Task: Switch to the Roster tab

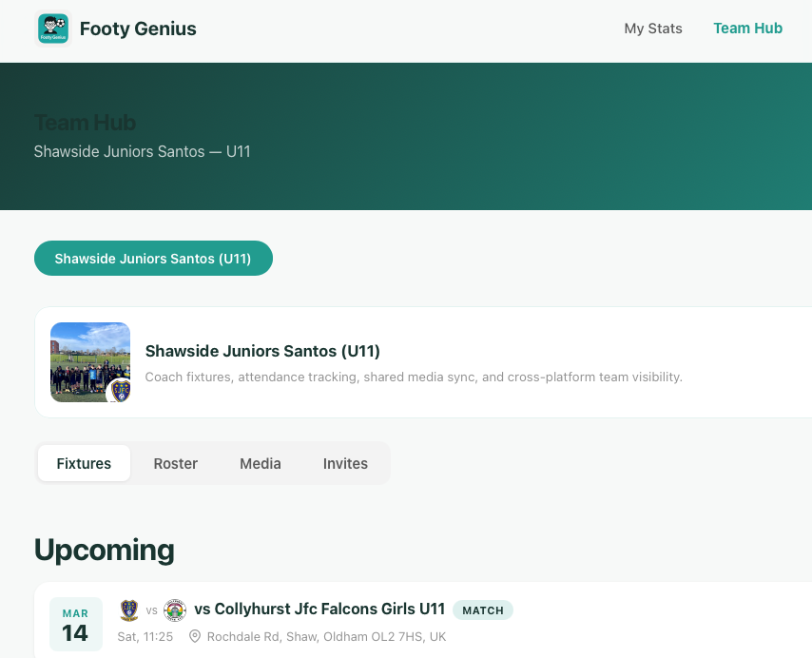Action: tap(175, 463)
